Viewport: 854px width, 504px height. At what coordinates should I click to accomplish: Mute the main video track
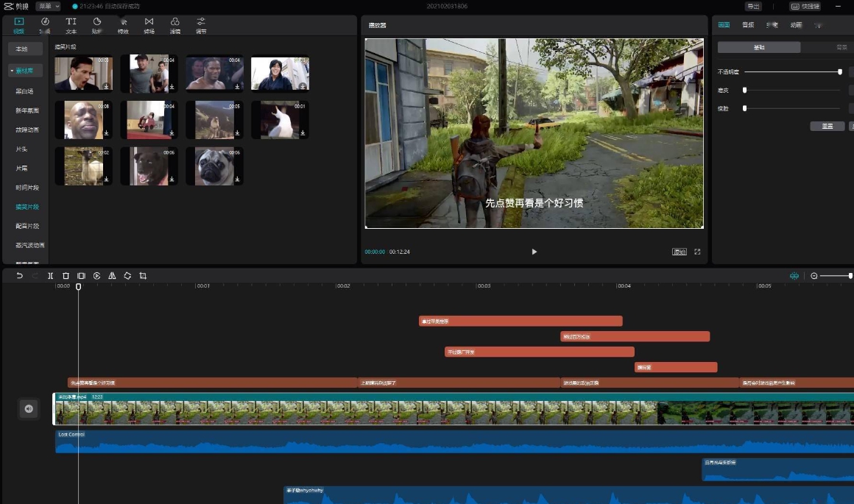[29, 409]
